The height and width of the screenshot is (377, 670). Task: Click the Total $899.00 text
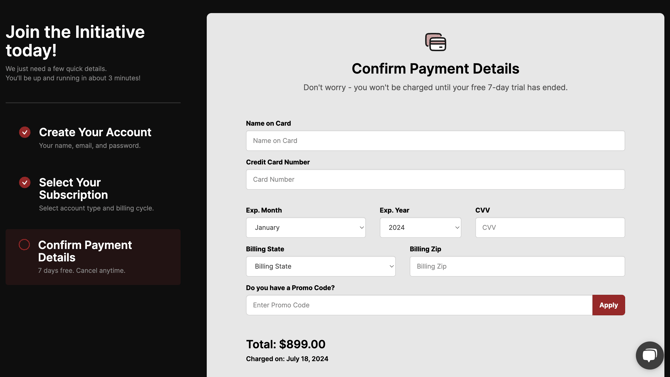(x=285, y=344)
